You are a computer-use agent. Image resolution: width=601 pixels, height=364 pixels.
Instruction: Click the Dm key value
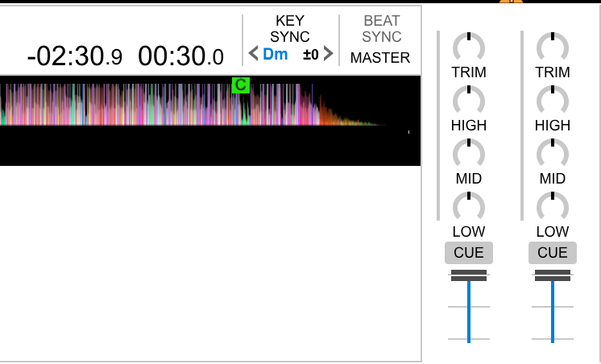(x=275, y=55)
